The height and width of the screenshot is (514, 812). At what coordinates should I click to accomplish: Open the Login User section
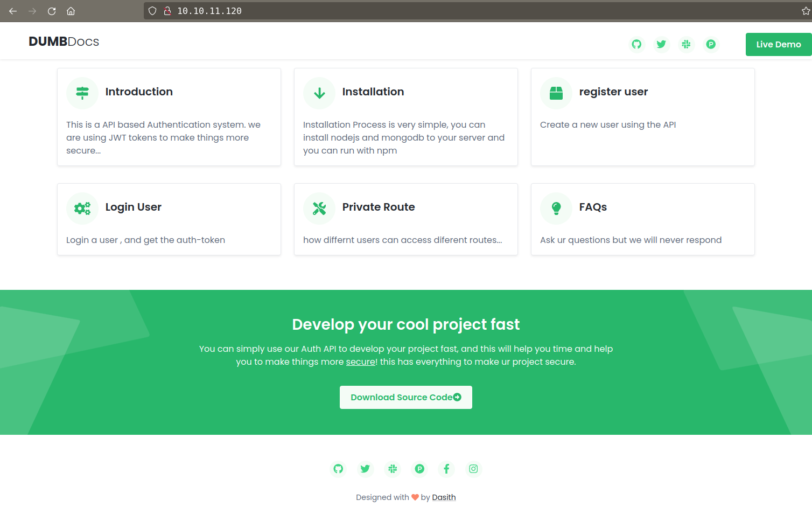133,207
